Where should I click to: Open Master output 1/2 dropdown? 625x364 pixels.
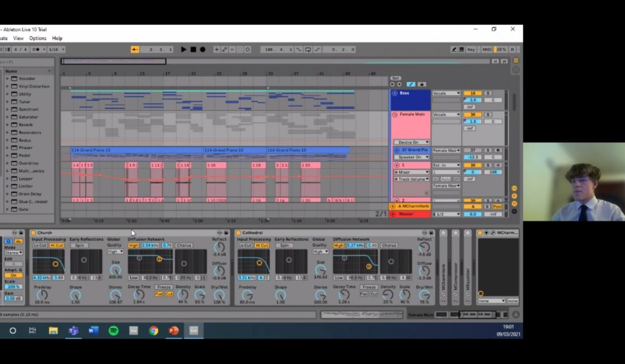pyautogui.click(x=446, y=214)
